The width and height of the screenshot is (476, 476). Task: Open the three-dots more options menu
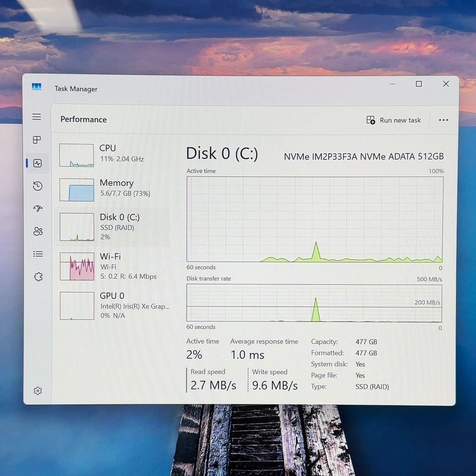click(x=443, y=120)
